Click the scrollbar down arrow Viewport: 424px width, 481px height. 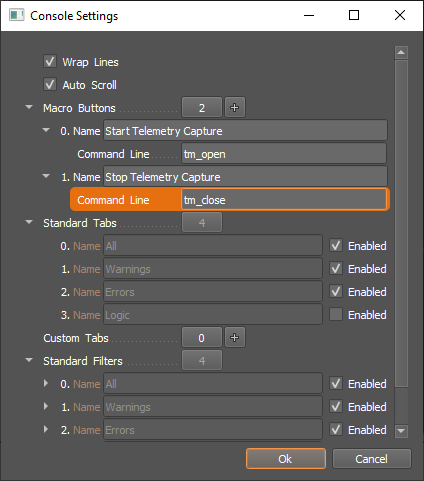coord(401,430)
